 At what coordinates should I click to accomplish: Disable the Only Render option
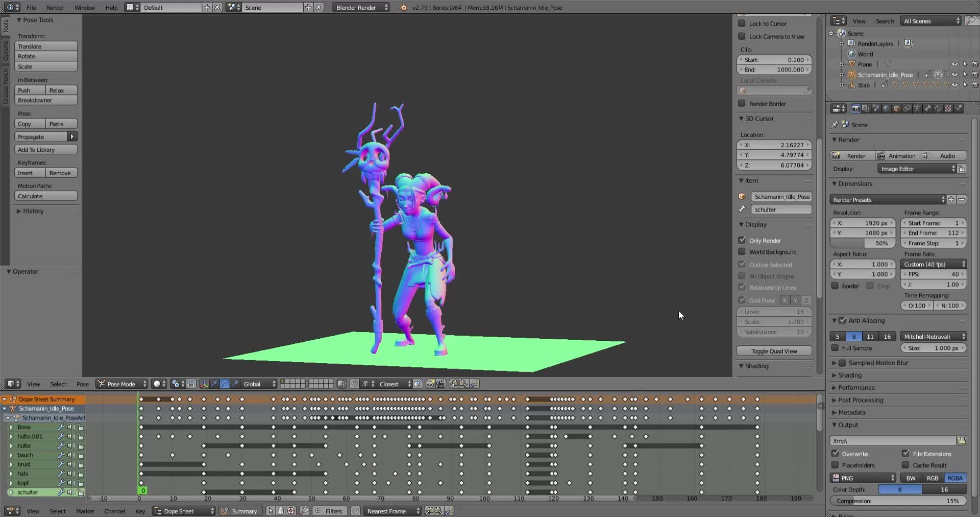[743, 240]
